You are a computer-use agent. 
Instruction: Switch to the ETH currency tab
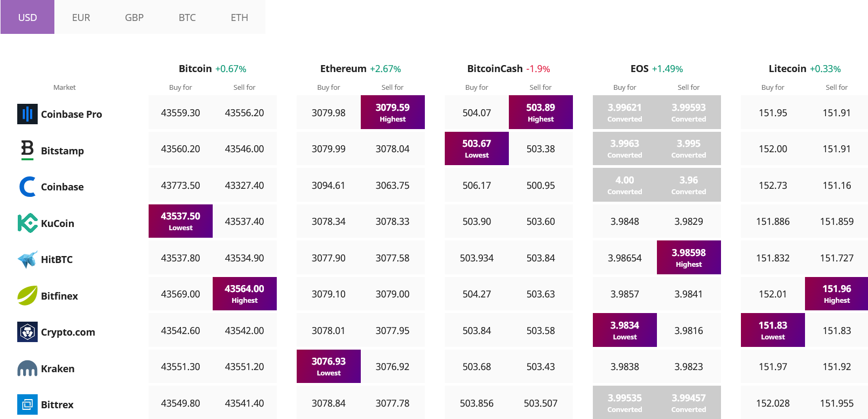(240, 17)
